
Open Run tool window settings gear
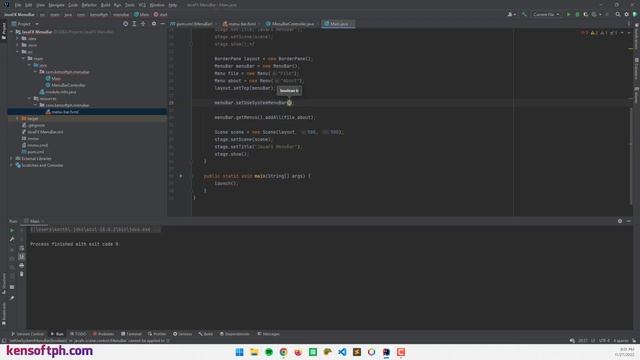point(620,221)
